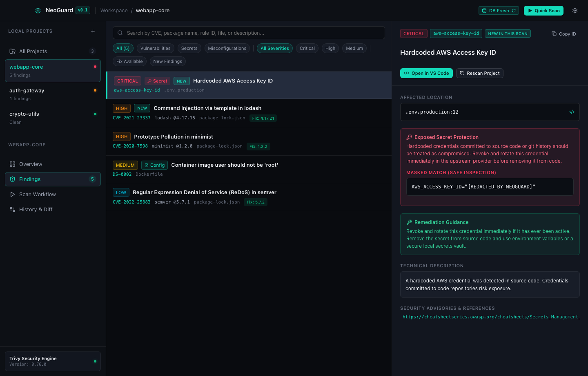
Task: Go to the Overview page
Action: (53, 164)
